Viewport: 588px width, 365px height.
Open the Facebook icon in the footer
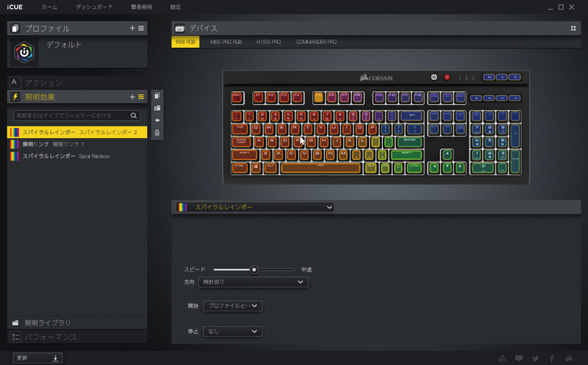[x=552, y=358]
